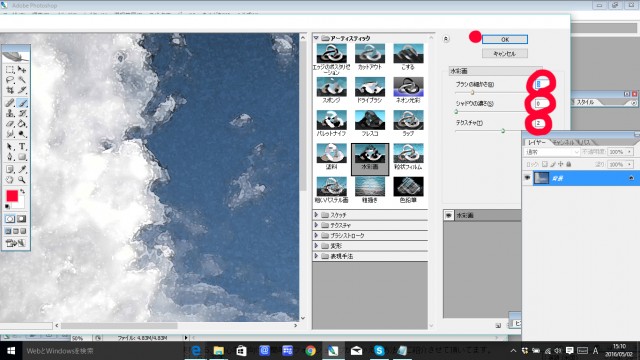Switch to the チャンネル tab

click(564, 142)
